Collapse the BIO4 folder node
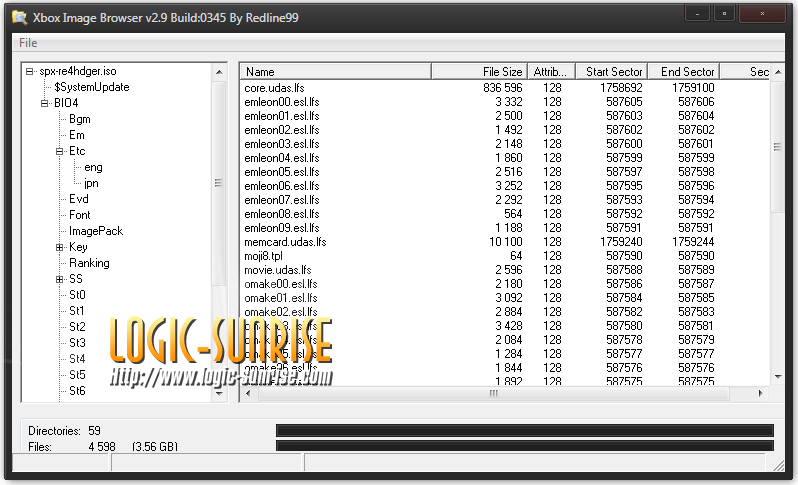This screenshot has width=798, height=485. (45, 103)
